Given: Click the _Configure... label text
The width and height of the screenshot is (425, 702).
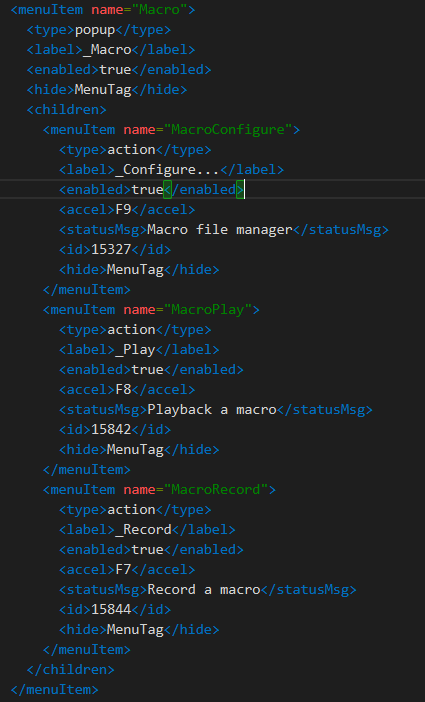Looking at the screenshot, I should [x=167, y=170].
